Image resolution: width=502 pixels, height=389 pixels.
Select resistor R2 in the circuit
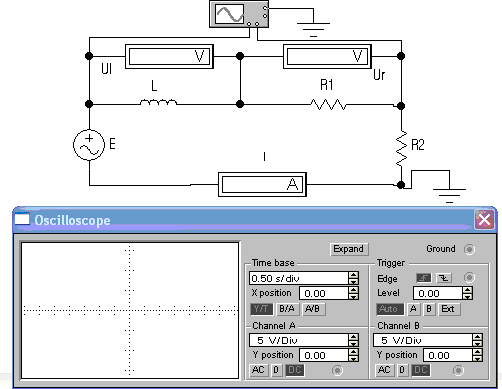click(401, 149)
